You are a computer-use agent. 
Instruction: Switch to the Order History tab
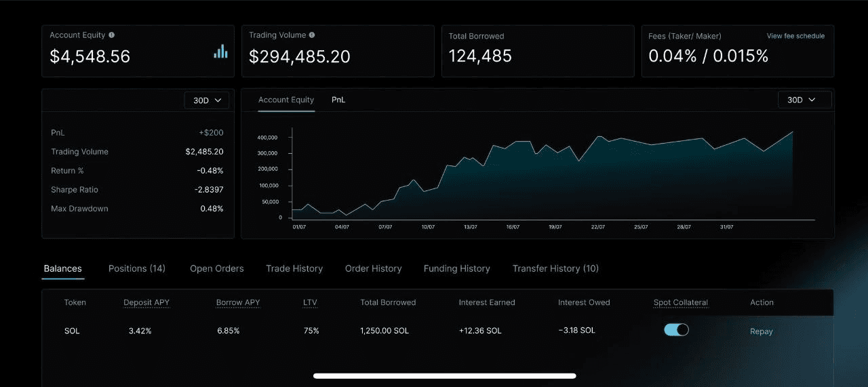point(374,269)
